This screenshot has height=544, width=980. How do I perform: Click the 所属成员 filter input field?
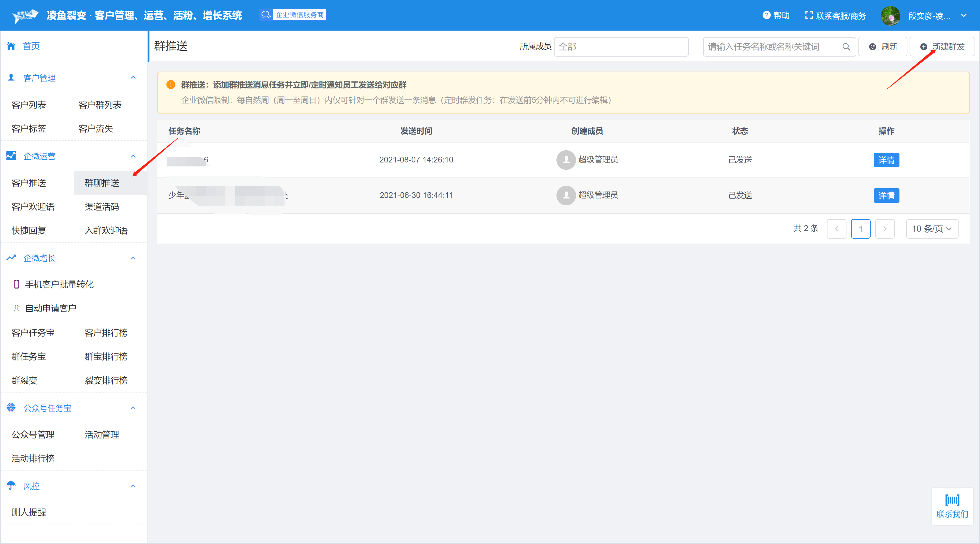click(x=621, y=47)
